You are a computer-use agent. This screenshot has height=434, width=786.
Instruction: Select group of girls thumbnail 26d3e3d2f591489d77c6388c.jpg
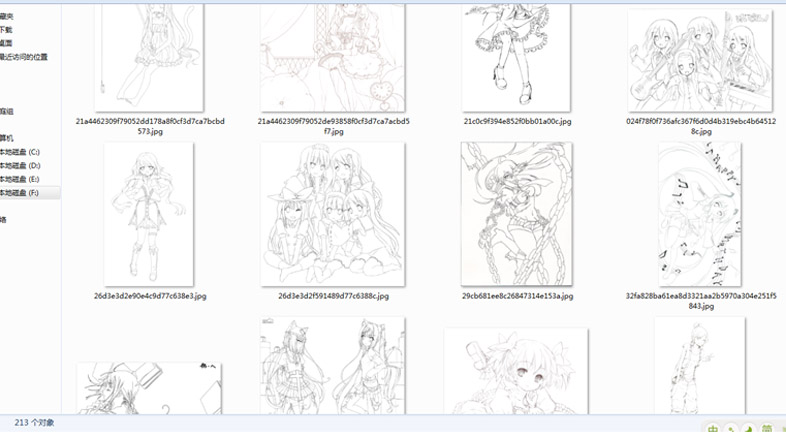332,214
